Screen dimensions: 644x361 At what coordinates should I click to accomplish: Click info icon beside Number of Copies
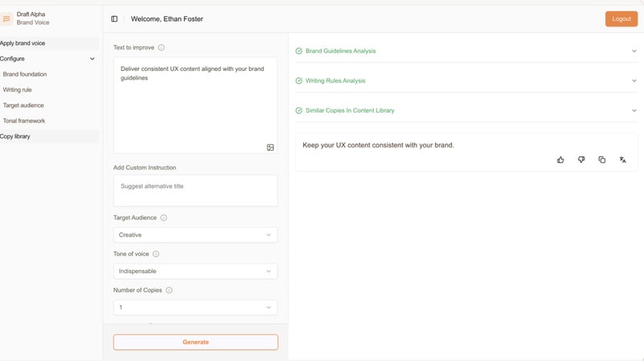[169, 290]
